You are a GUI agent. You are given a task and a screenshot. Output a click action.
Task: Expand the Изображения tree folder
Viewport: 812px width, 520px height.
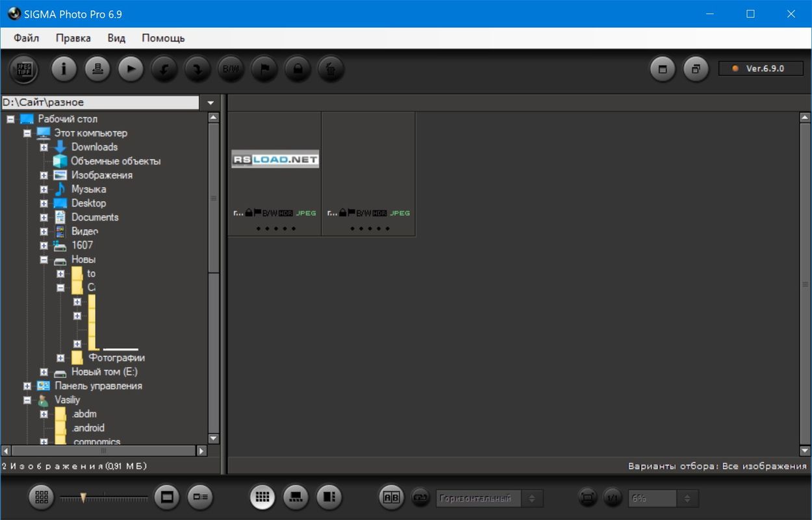click(44, 175)
